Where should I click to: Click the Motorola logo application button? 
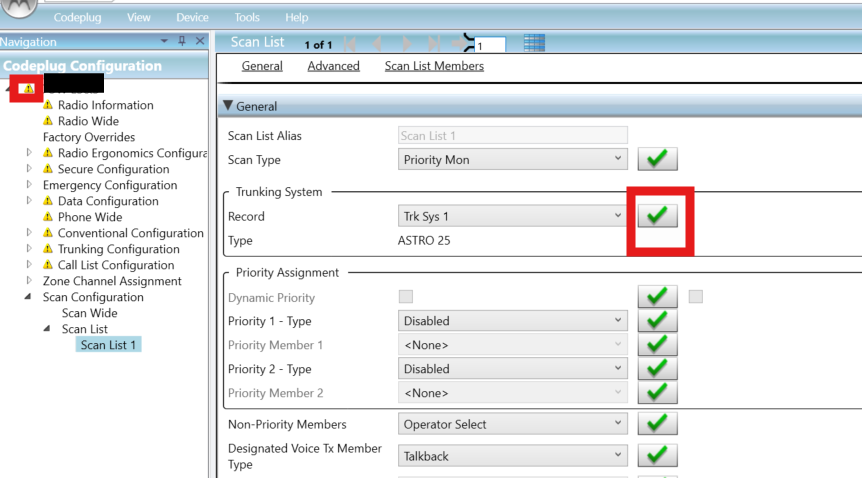tap(18, 7)
